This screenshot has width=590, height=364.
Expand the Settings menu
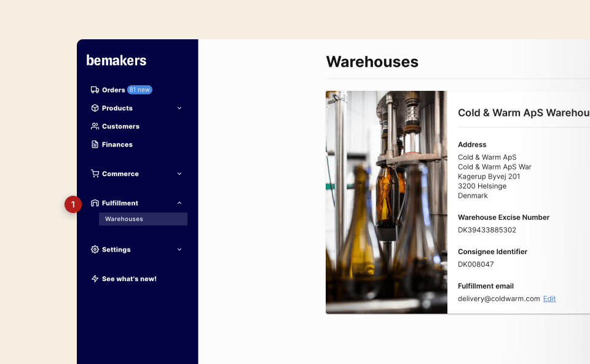[179, 249]
